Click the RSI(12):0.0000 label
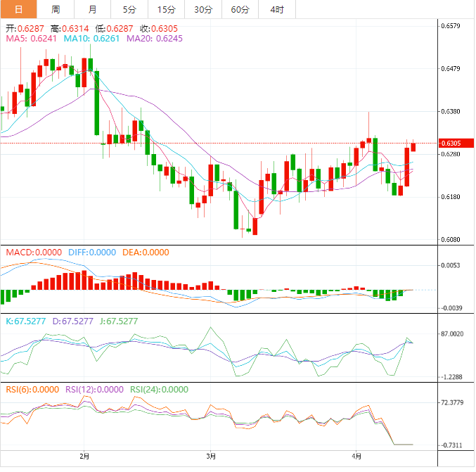The image size is (476, 472). 94,390
